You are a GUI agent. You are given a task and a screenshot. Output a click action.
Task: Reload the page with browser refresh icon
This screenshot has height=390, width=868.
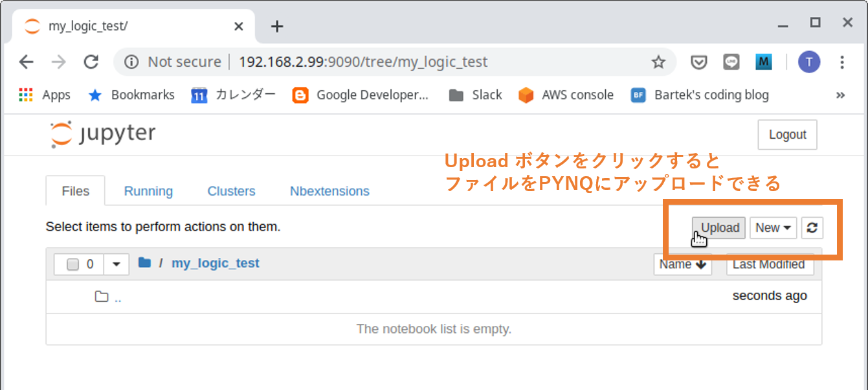(91, 62)
